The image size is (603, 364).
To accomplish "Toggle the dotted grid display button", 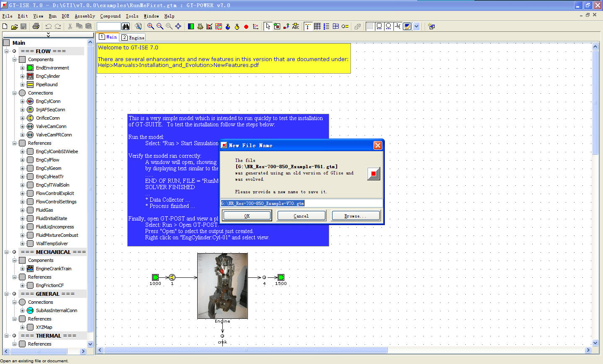I will (370, 26).
